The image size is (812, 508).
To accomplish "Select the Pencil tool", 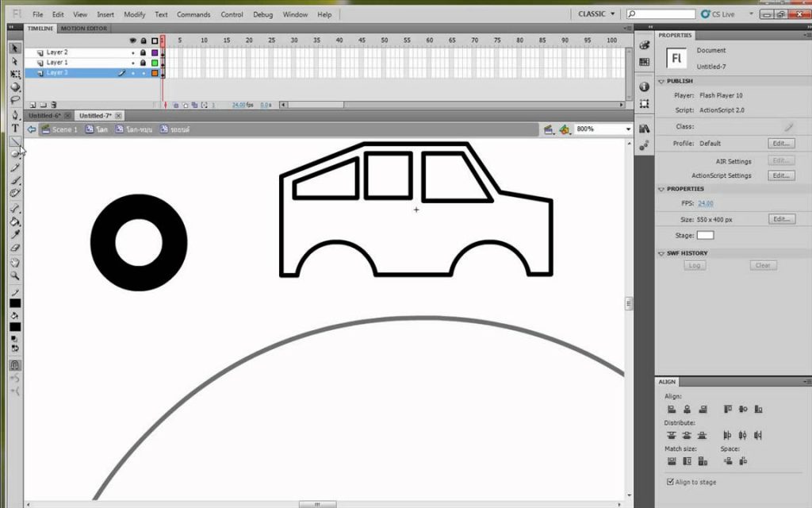I will [x=15, y=167].
